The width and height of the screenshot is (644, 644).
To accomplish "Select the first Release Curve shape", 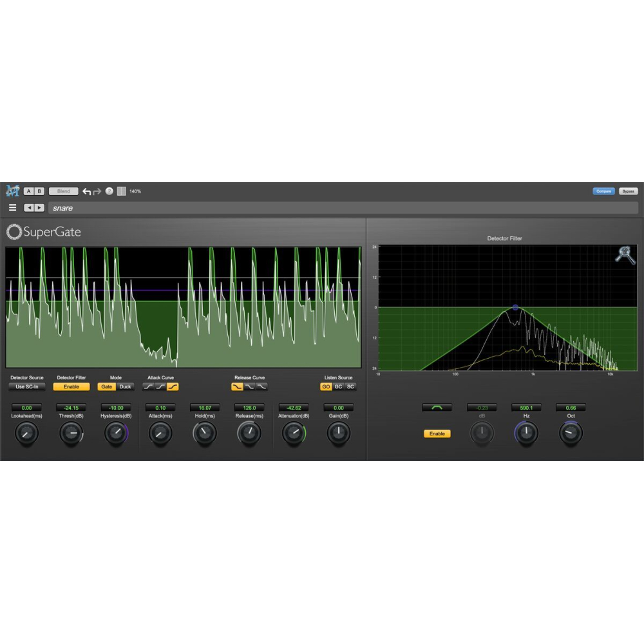I will 237,387.
